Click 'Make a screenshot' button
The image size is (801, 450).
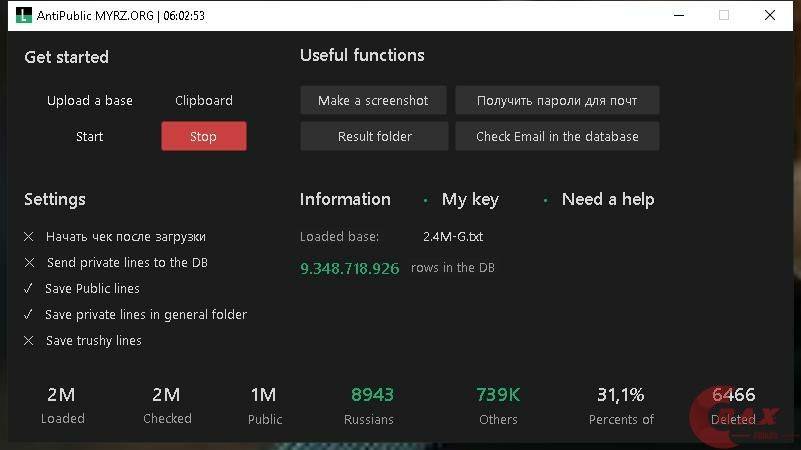click(373, 101)
